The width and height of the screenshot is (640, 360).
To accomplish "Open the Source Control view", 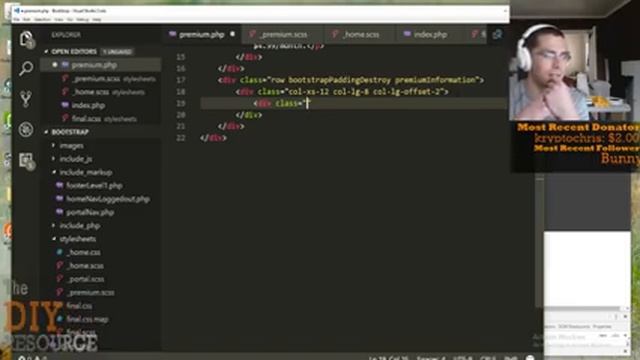I will click(x=26, y=99).
